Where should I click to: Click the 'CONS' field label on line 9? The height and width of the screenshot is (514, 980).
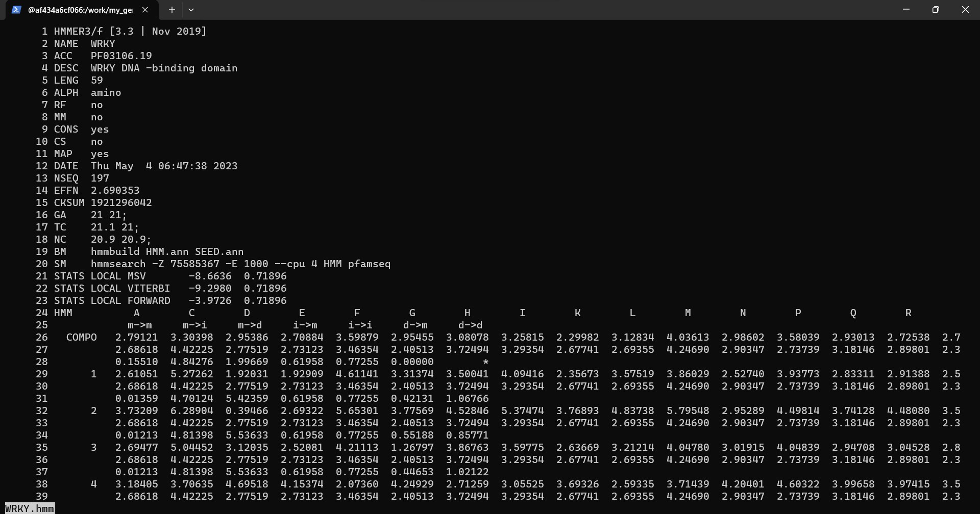[66, 129]
